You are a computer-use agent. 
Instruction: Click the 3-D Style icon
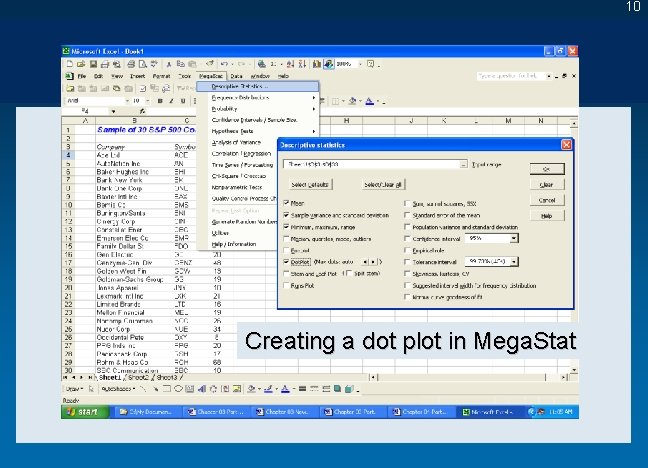click(349, 389)
